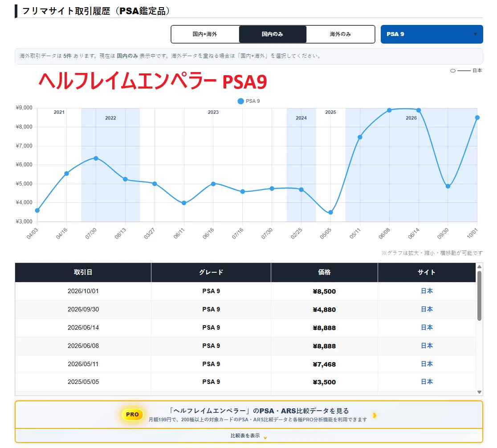Select the 2026/10/01 date cell
497x448 pixels.
point(83,291)
